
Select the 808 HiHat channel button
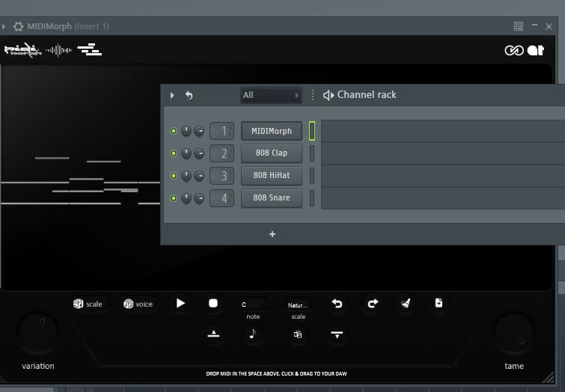click(x=271, y=176)
